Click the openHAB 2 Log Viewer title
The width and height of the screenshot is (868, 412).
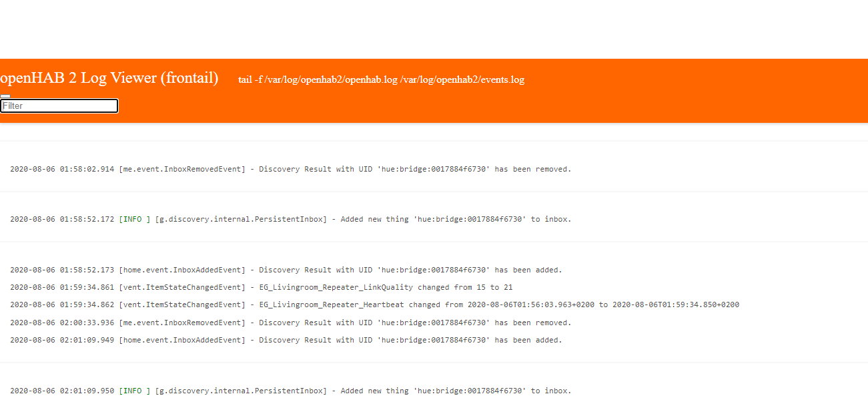click(x=109, y=78)
